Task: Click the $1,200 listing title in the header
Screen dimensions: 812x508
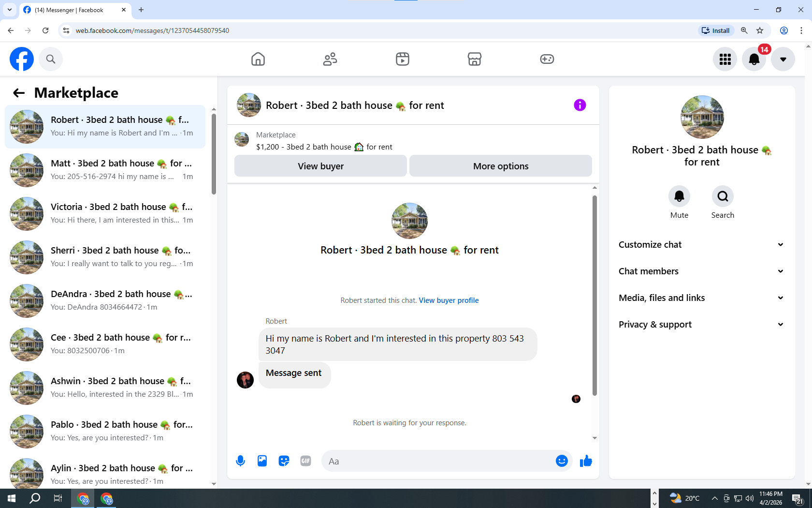Action: point(324,147)
